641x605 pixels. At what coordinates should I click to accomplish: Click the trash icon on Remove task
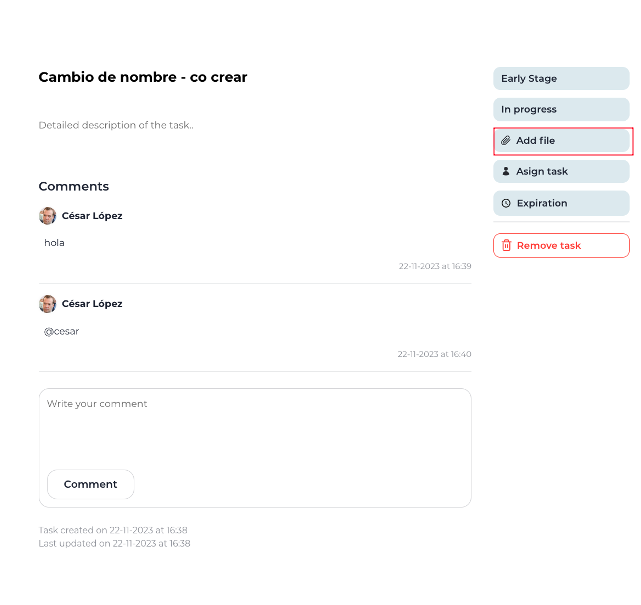coord(507,245)
